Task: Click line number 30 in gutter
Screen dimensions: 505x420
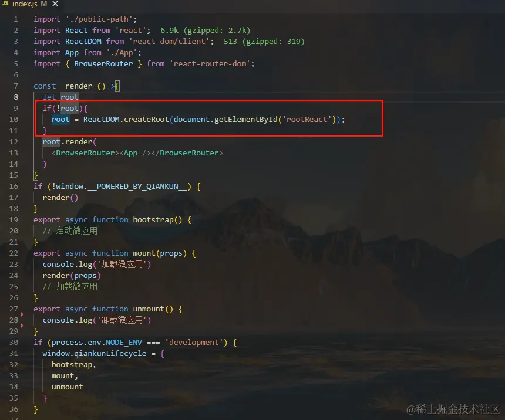Action: [14, 343]
